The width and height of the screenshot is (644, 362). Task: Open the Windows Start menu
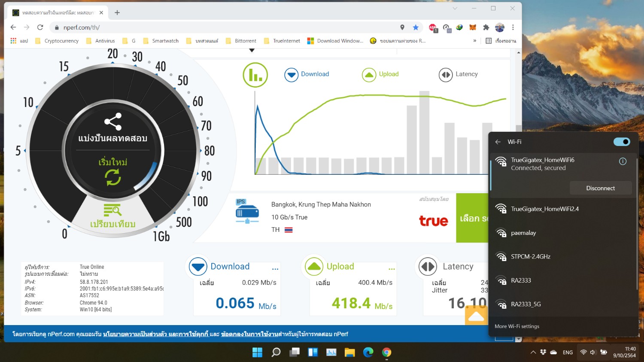(257, 353)
